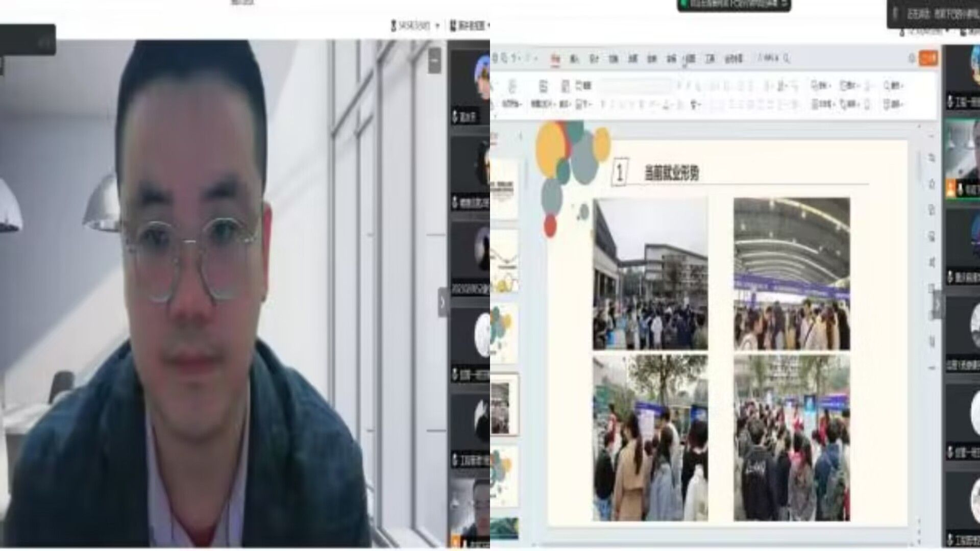Click the top-left job fair photo on slide
This screenshot has width=980, height=551.
click(x=650, y=274)
